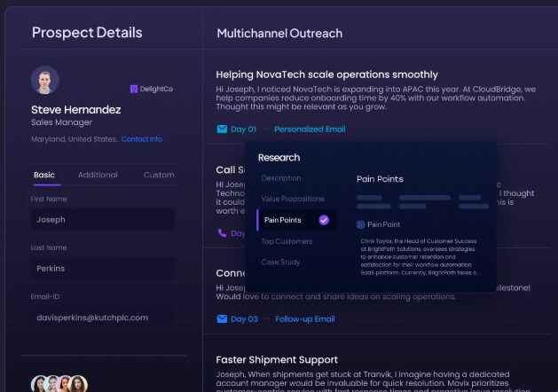Open the Follow-up Email step link
This screenshot has height=392, width=558.
click(x=305, y=319)
